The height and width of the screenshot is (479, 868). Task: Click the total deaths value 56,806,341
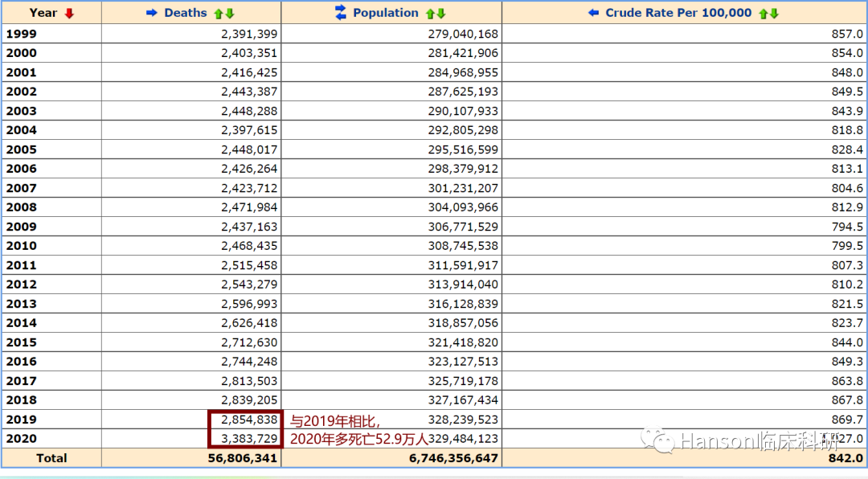[x=242, y=458]
